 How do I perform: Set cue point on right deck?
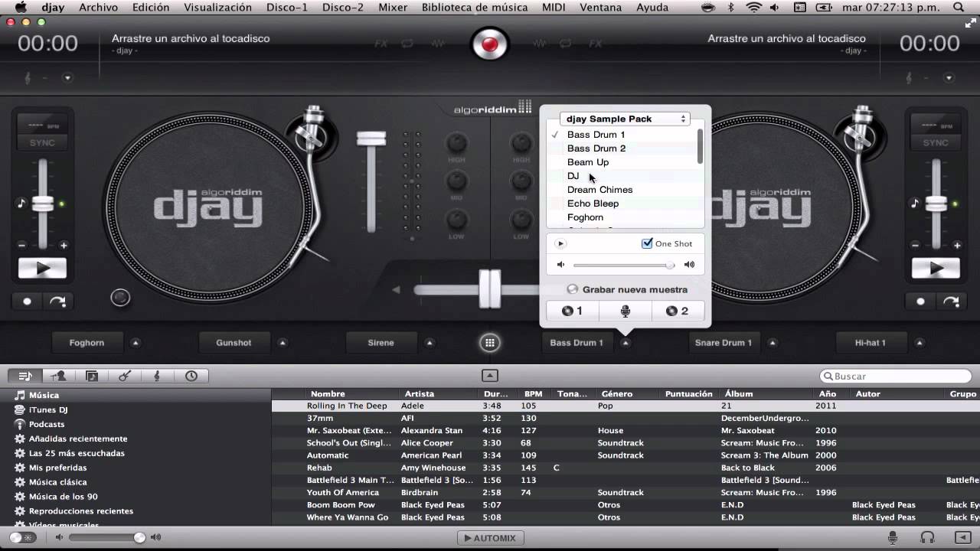(920, 302)
